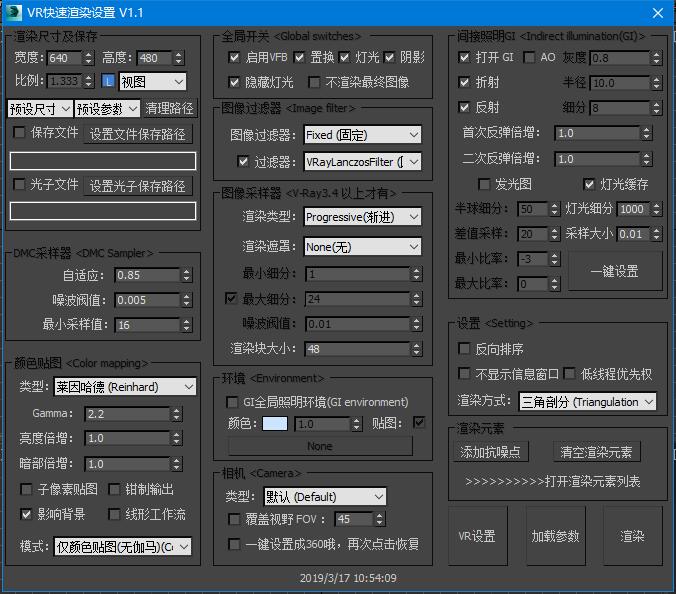Screen dimensions: 676x594
Task: Enable the 保存文件 checkbox
Action: click(19, 132)
